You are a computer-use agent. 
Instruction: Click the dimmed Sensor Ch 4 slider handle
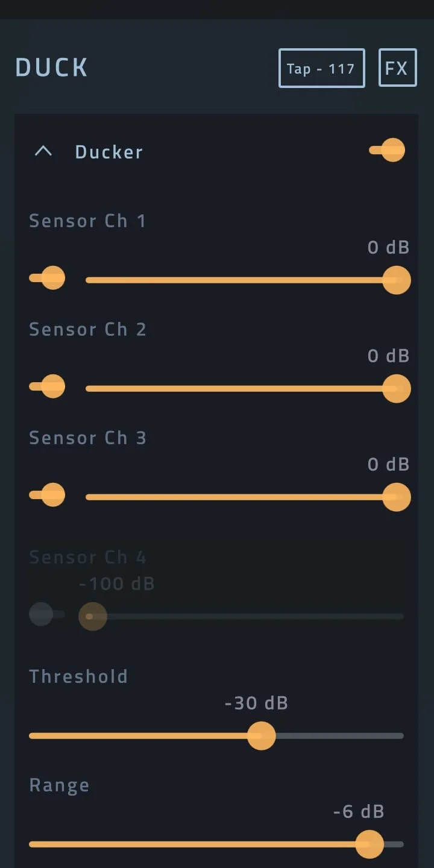(92, 616)
